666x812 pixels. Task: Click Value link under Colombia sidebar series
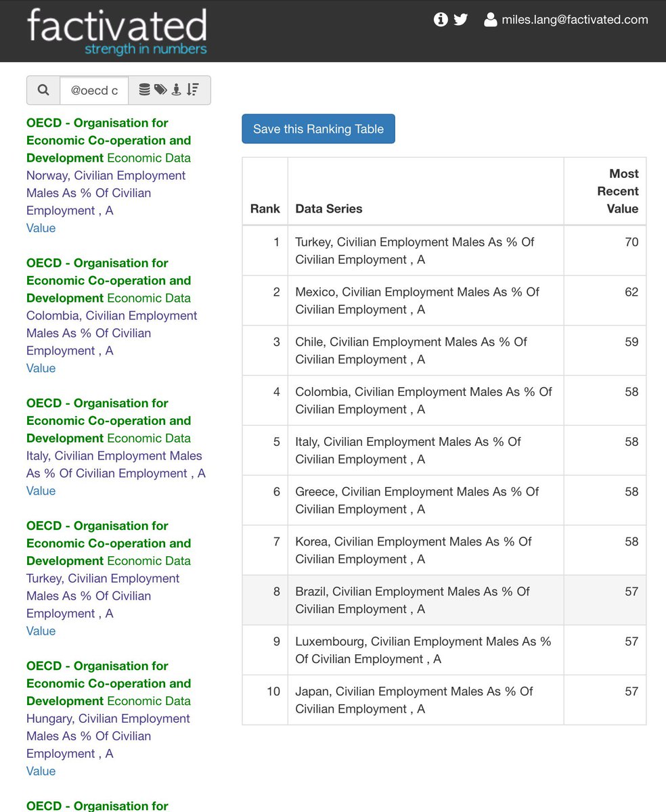(x=41, y=368)
